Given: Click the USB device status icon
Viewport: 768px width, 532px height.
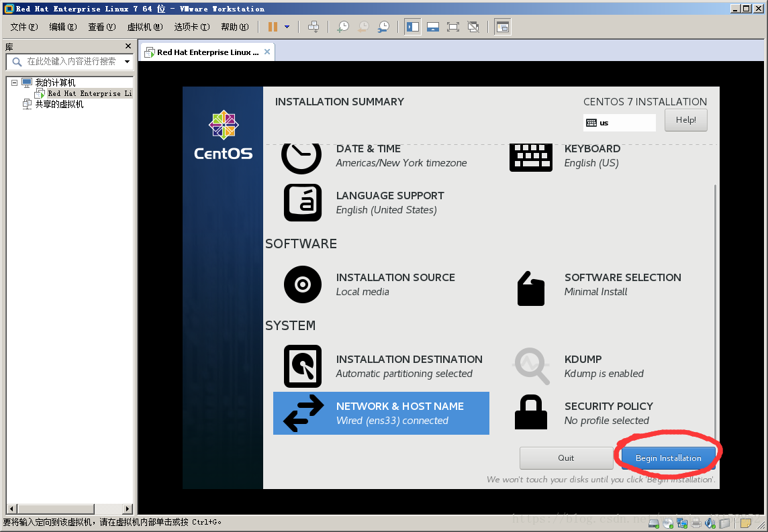Looking at the screenshot, I should pos(724,524).
